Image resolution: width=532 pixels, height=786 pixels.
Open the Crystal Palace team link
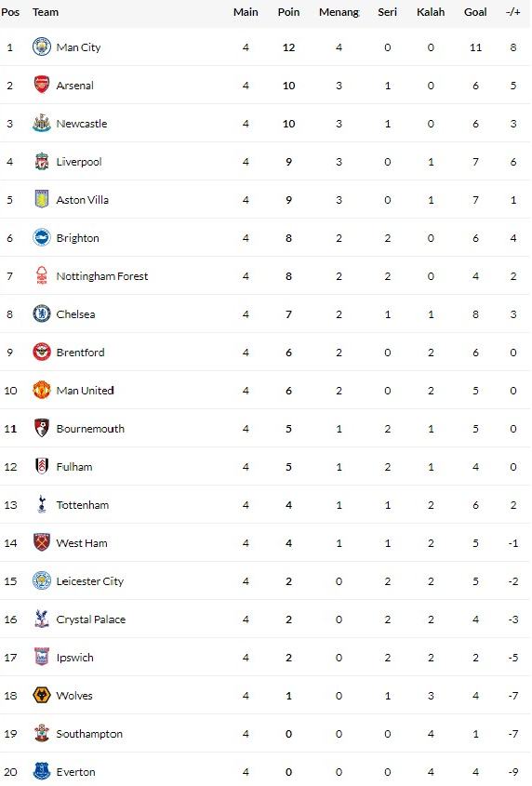click(x=91, y=619)
